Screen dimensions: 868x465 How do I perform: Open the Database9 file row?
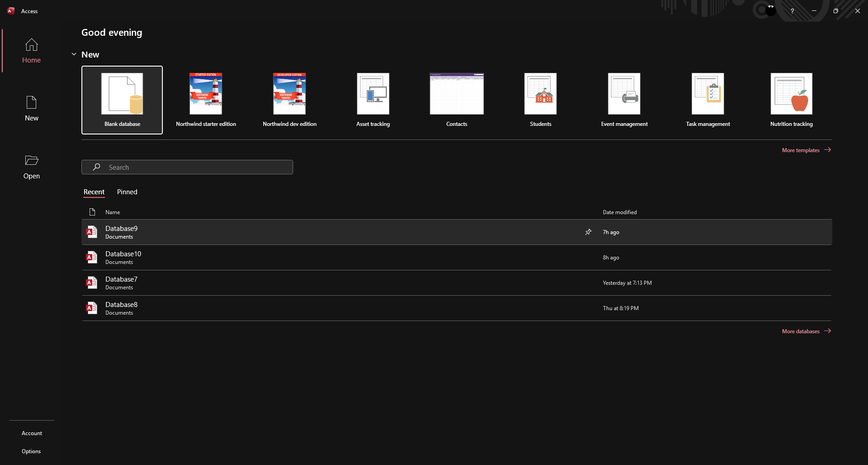click(x=457, y=232)
